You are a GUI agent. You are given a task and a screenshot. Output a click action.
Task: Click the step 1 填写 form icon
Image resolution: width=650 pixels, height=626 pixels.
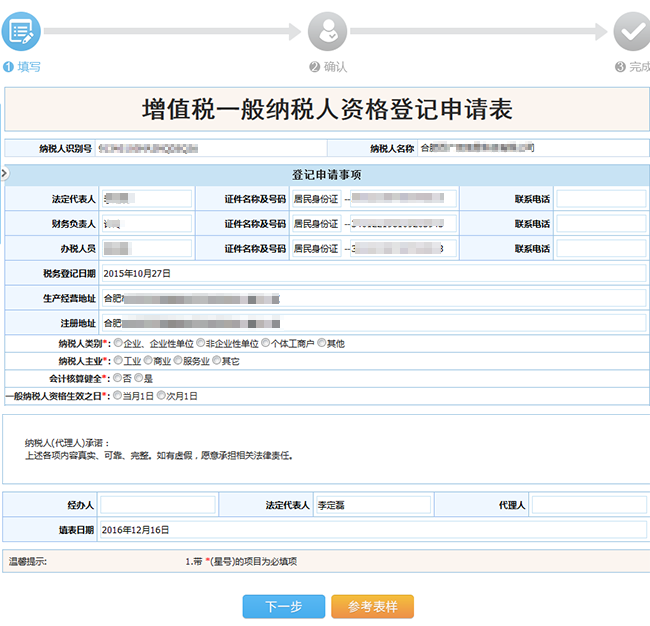(20, 31)
